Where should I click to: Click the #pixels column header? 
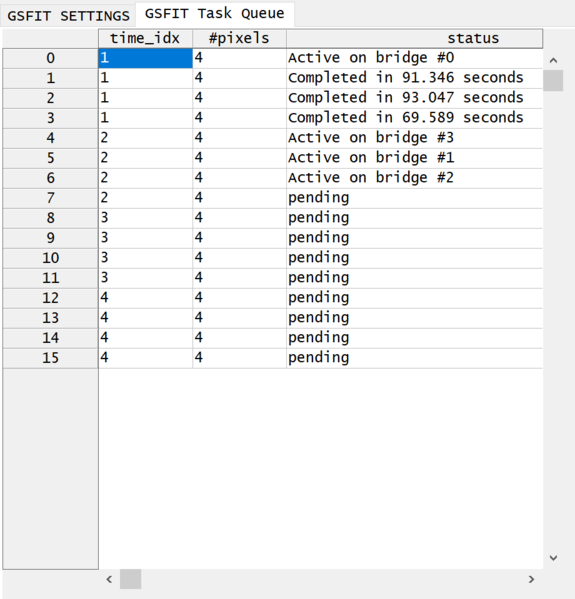point(239,38)
